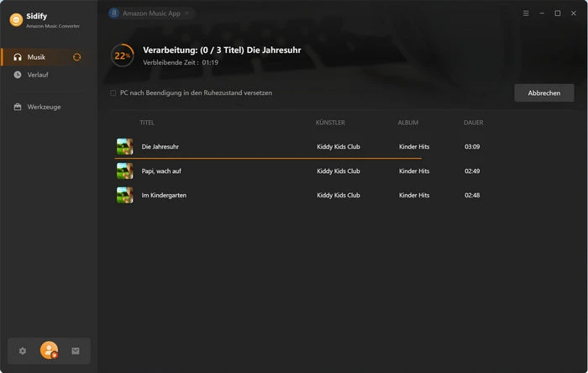Click Kiddy Kids Club in Die Jahresuhr row
The image size is (588, 373).
point(339,146)
